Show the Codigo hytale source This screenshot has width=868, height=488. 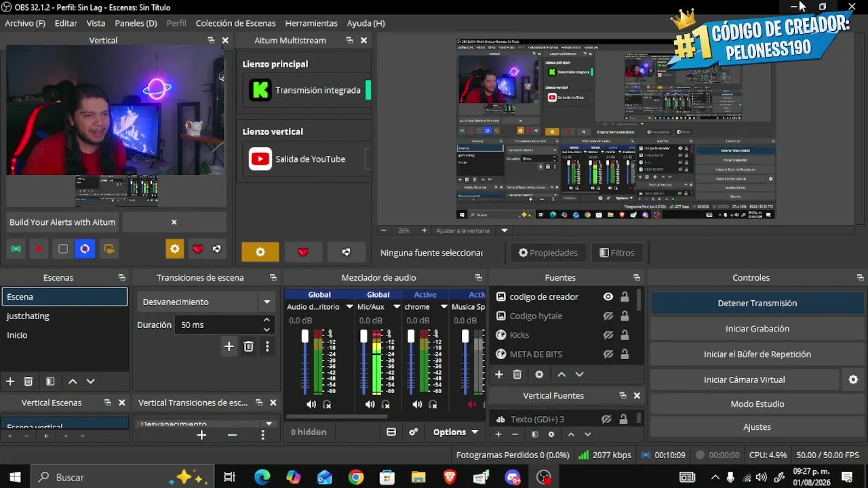[x=608, y=316]
